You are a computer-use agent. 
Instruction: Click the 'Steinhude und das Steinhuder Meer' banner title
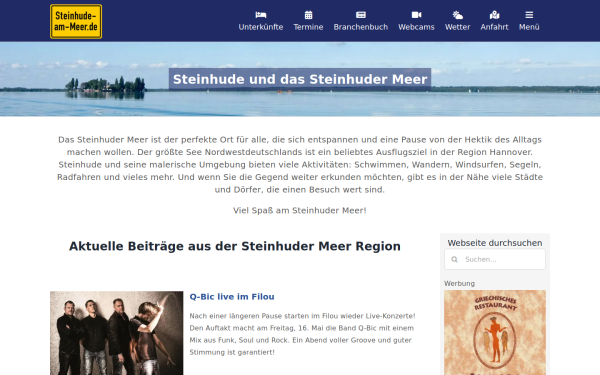[x=300, y=79]
